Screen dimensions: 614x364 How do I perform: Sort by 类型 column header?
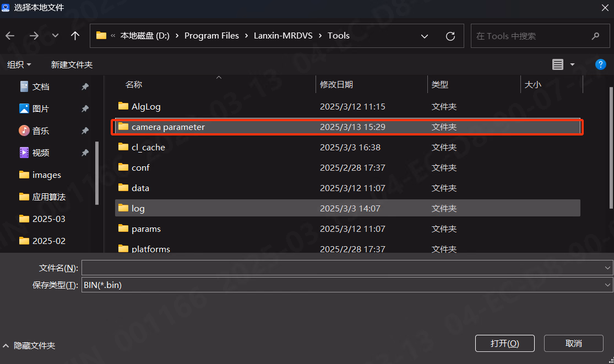tap(440, 85)
